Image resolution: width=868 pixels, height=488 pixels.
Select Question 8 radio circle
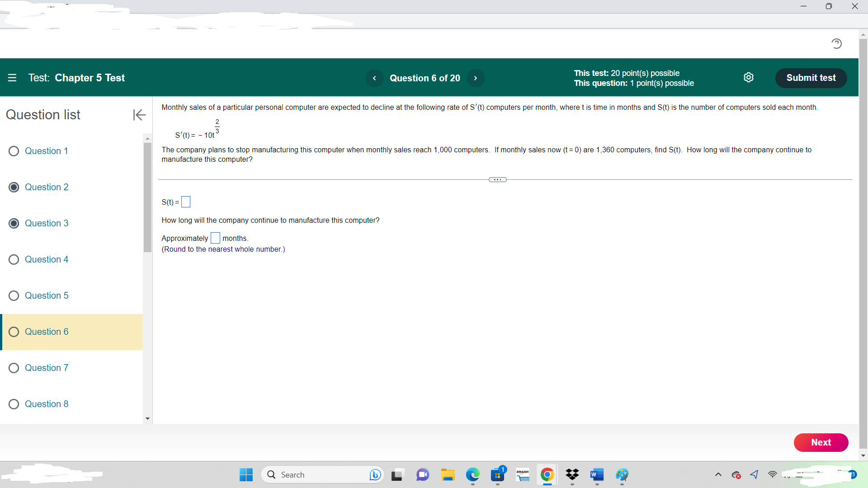[x=14, y=404]
